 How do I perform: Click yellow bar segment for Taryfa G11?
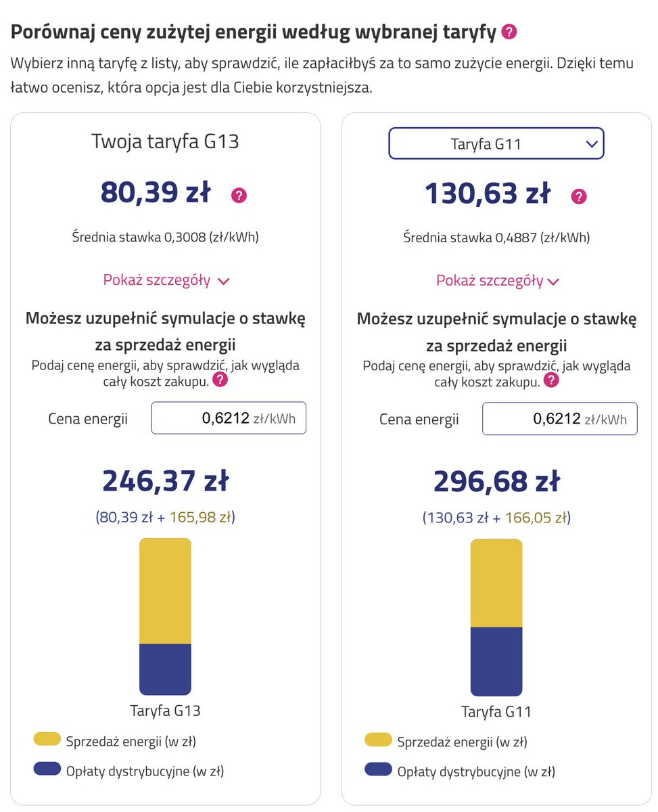point(496,583)
